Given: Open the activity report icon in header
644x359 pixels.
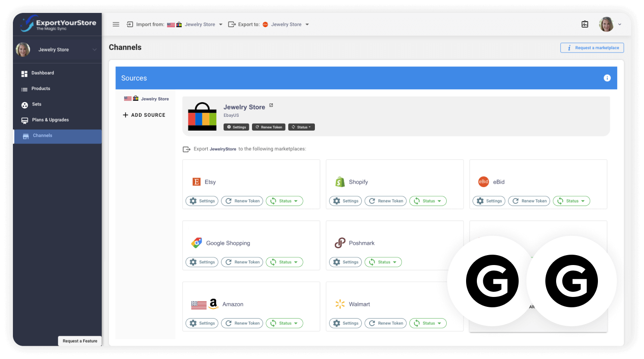Looking at the screenshot, I should (x=585, y=24).
